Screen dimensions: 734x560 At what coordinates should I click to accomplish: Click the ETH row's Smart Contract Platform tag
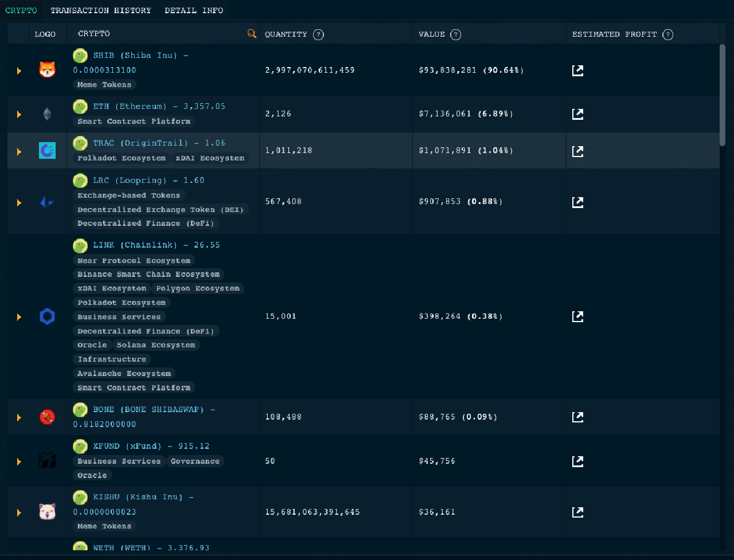(134, 122)
